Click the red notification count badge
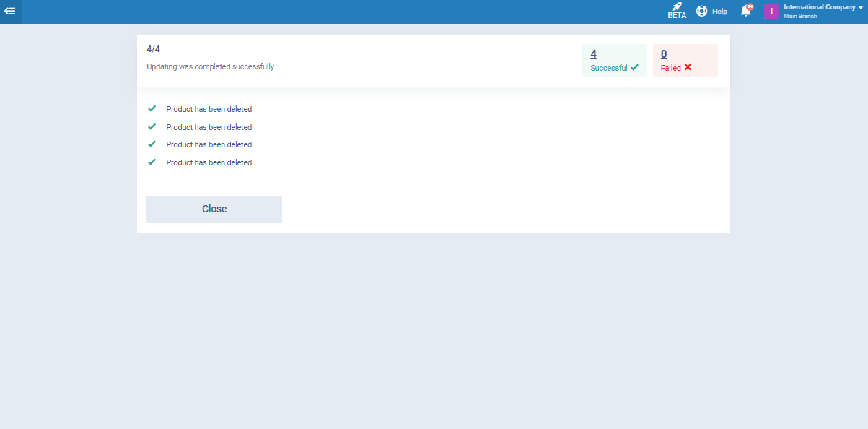 750,6
